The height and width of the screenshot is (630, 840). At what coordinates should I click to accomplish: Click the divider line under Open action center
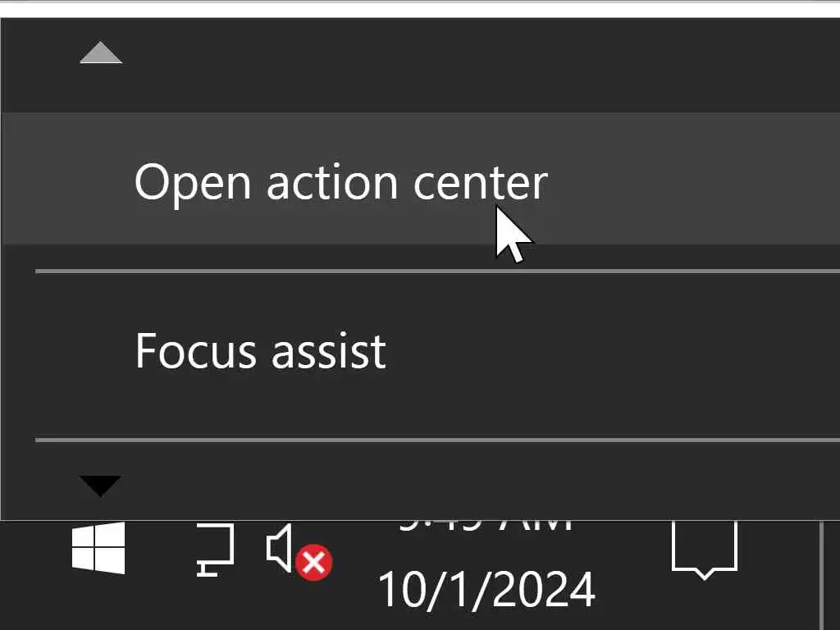(436, 270)
